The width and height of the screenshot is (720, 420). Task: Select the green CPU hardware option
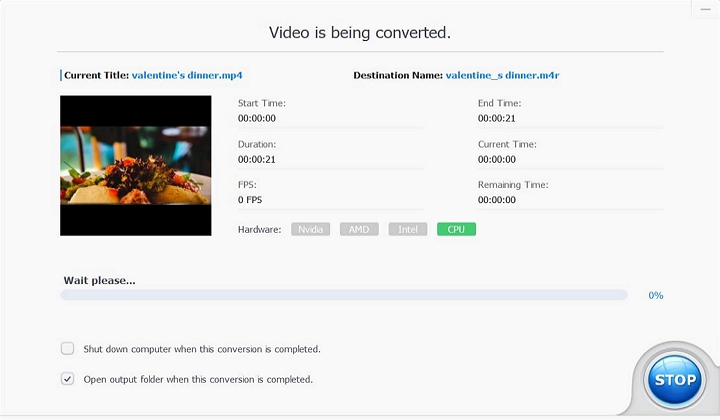456,229
